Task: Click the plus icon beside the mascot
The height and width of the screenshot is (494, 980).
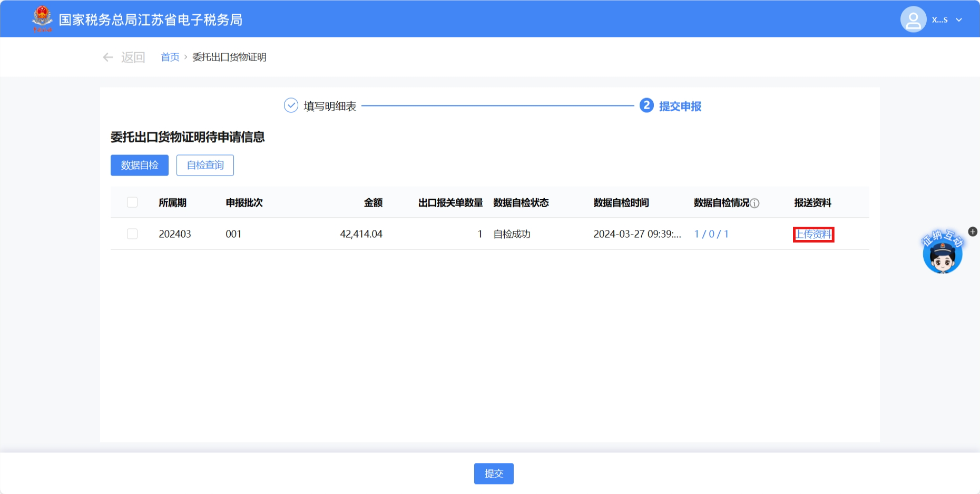Action: tap(973, 231)
